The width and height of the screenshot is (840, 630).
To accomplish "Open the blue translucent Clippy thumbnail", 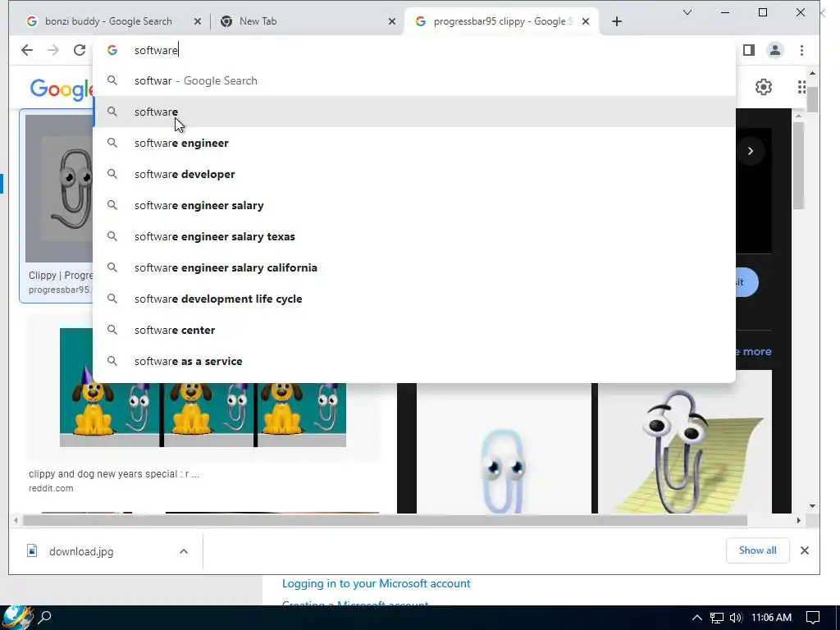I will point(504,448).
